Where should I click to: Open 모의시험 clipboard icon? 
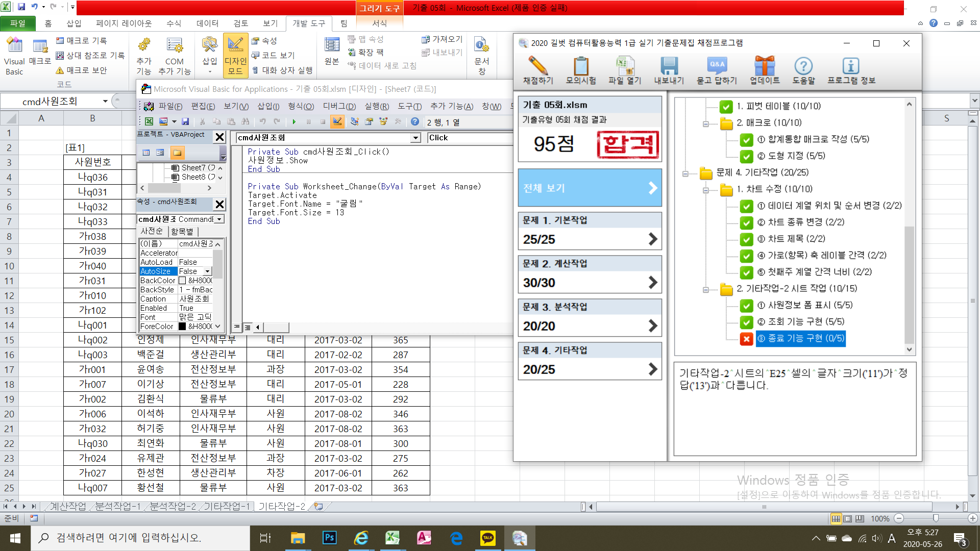581,67
